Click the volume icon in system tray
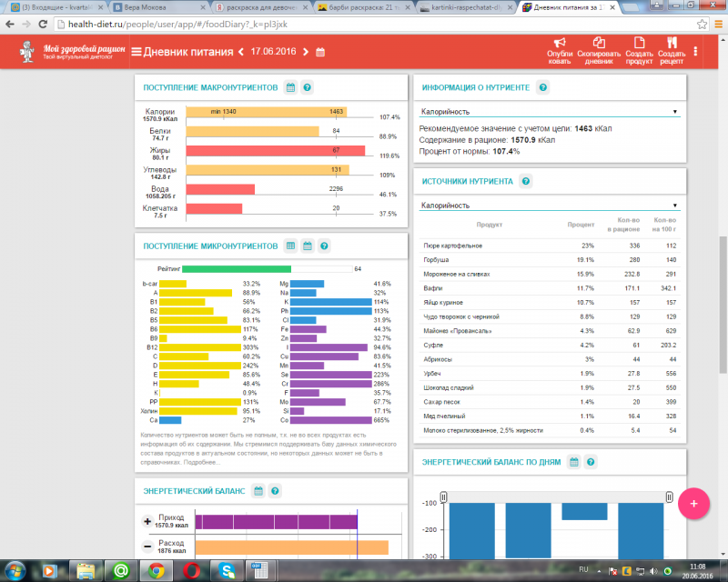Image resolution: width=728 pixels, height=582 pixels. click(653, 571)
